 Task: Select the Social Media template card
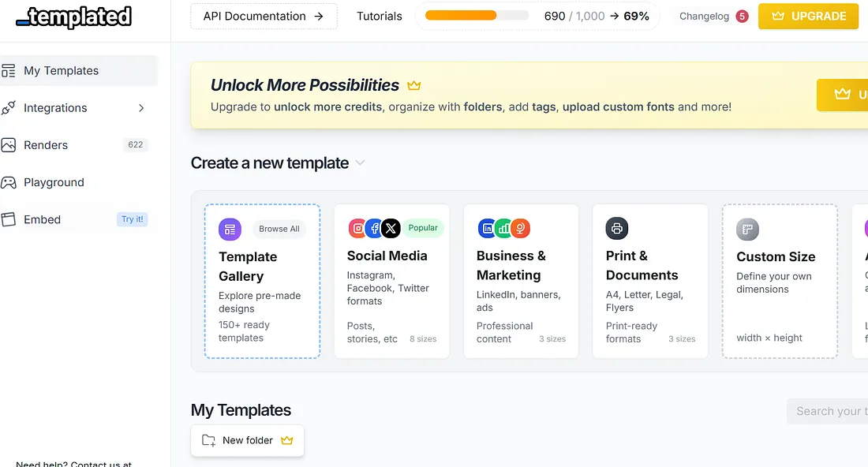392,281
